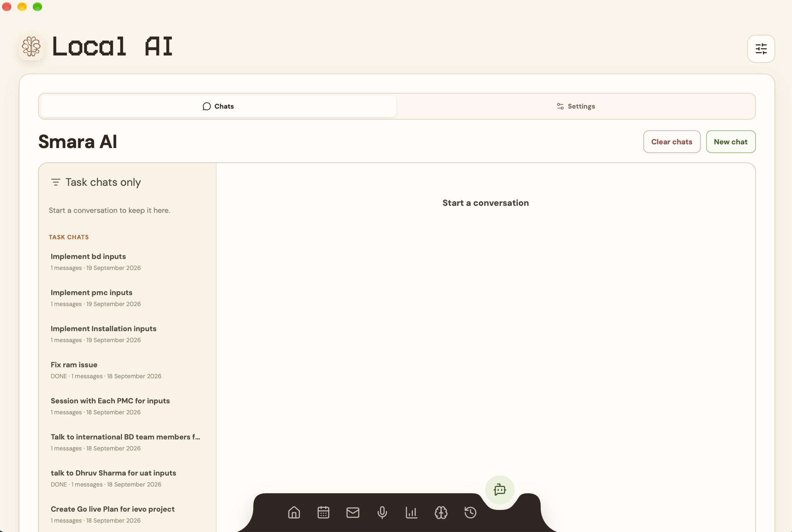The image size is (792, 532).
Task: Close the window with red button
Action: coord(7,7)
